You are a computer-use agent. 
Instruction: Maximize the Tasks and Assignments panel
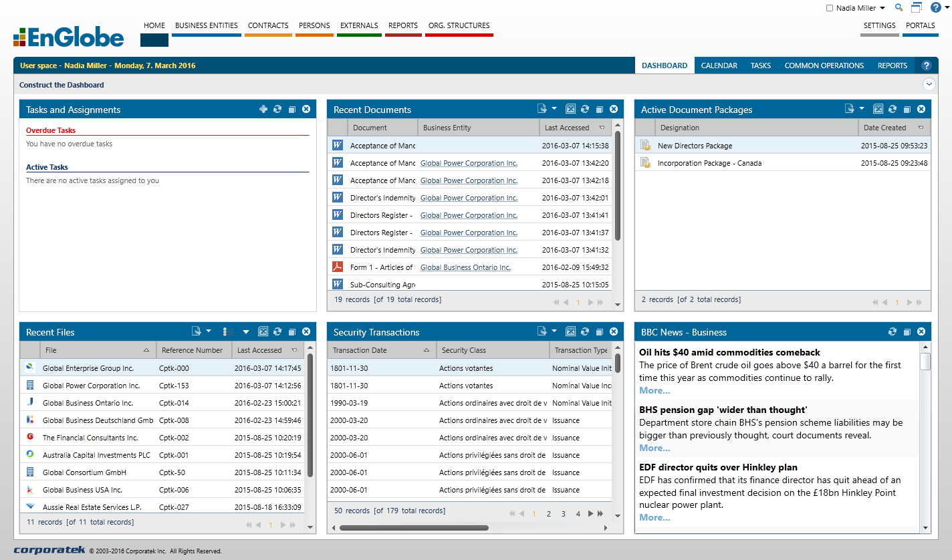[292, 110]
